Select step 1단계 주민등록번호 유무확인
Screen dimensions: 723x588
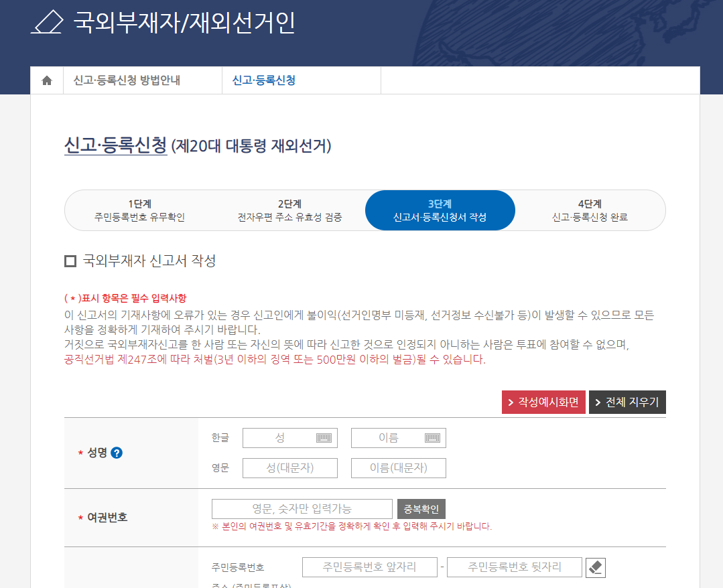(x=140, y=210)
